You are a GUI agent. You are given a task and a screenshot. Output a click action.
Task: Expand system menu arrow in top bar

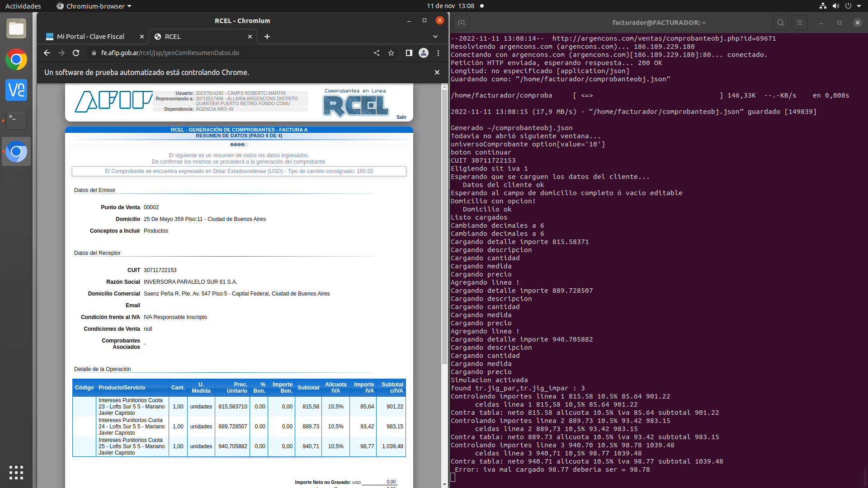click(x=859, y=6)
